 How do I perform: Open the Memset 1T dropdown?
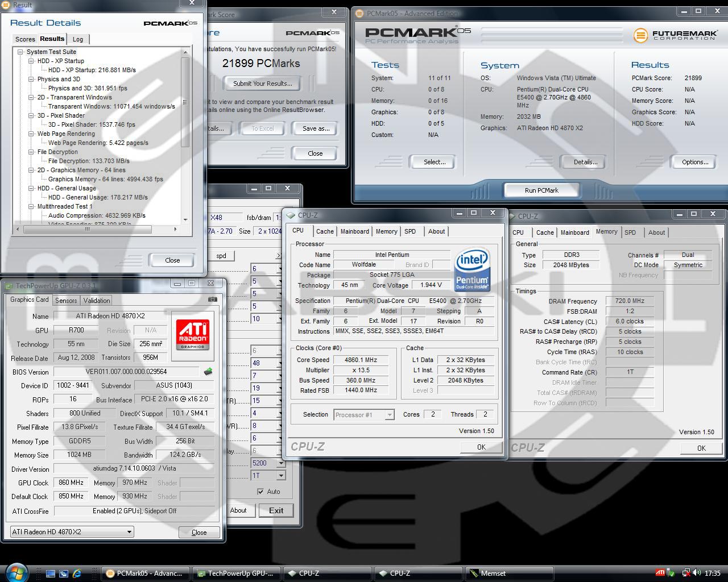pyautogui.click(x=280, y=476)
